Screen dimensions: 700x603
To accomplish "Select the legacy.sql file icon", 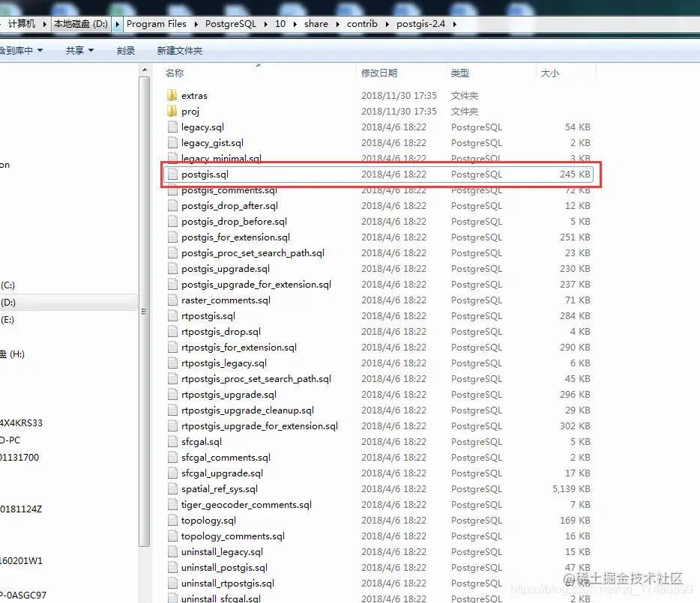I will [172, 127].
